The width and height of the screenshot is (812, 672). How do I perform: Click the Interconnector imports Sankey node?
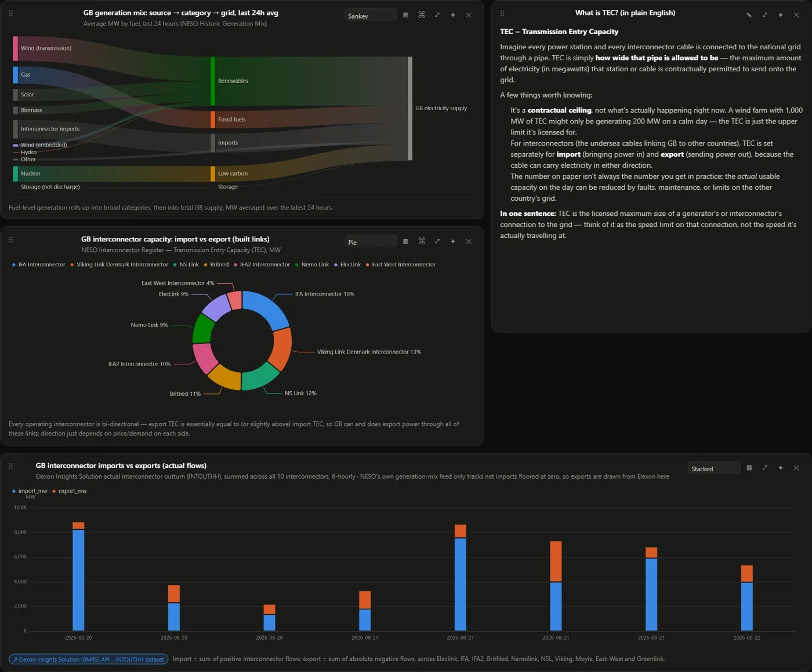click(16, 129)
